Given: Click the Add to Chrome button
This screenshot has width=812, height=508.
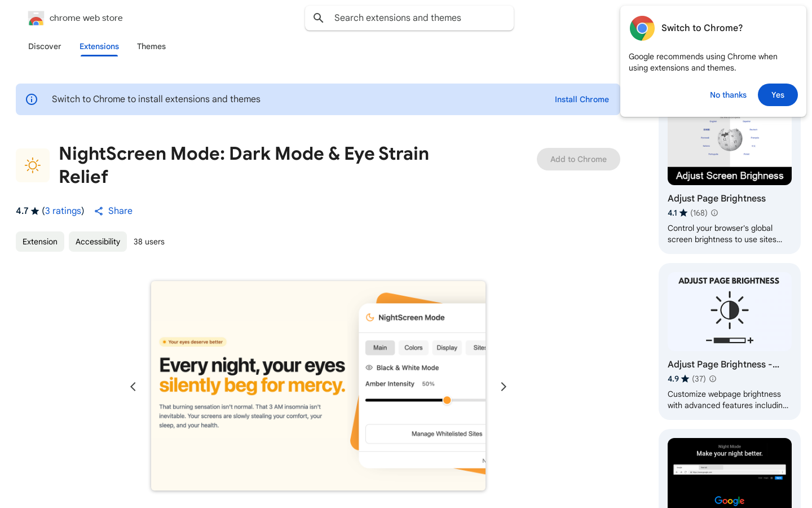Looking at the screenshot, I should pyautogui.click(x=579, y=159).
